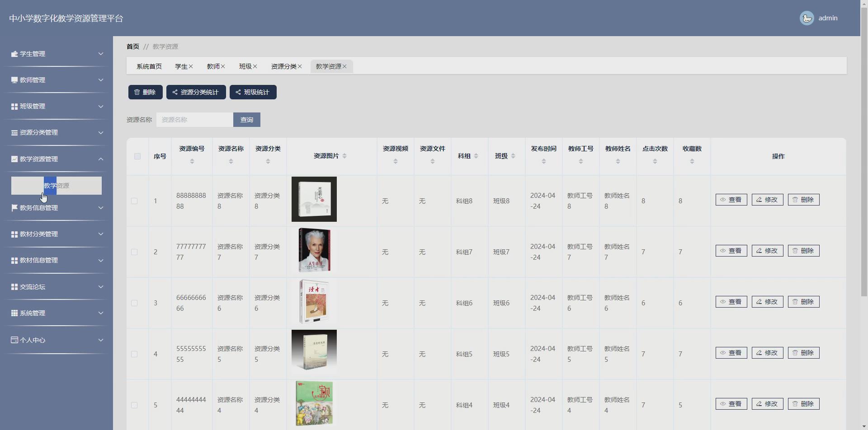Sort by 收藏数 column arrows
The image size is (868, 430).
[692, 161]
